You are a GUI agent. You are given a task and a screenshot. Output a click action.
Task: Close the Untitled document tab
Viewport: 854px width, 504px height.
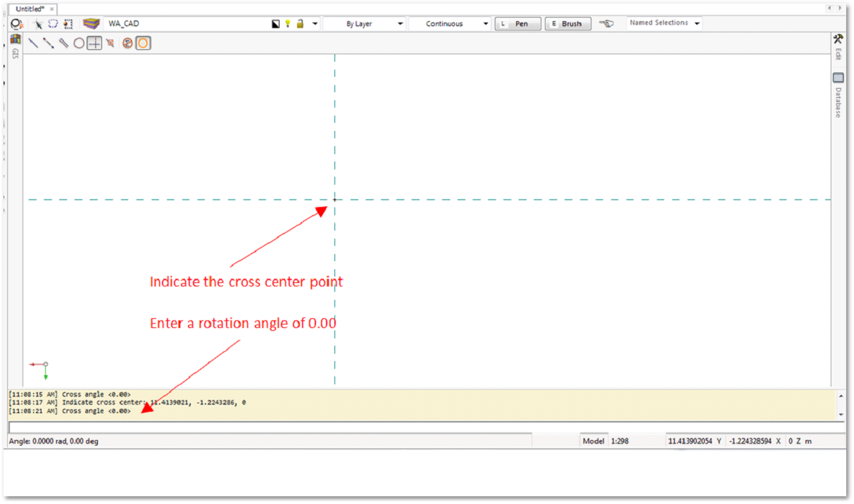[52, 8]
